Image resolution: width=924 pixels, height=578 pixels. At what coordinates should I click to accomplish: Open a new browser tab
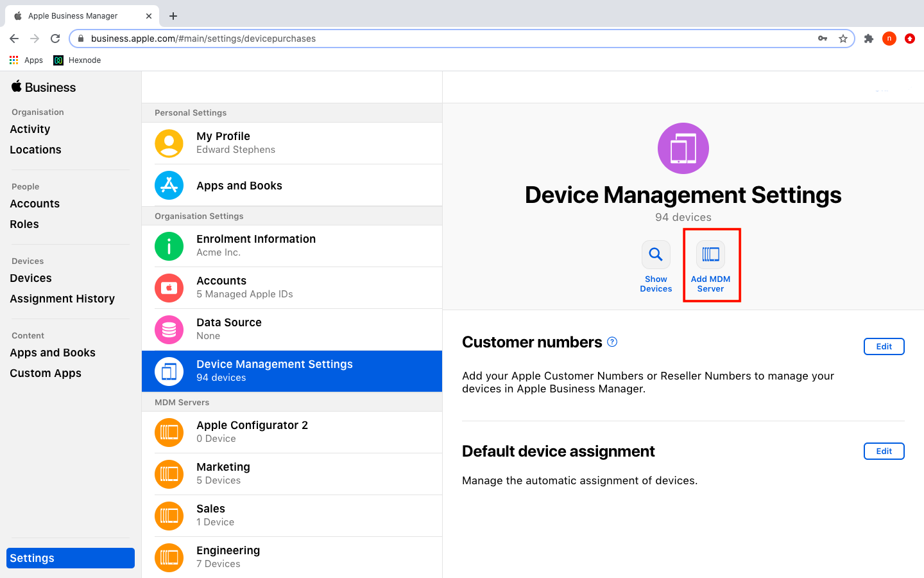[x=173, y=16]
